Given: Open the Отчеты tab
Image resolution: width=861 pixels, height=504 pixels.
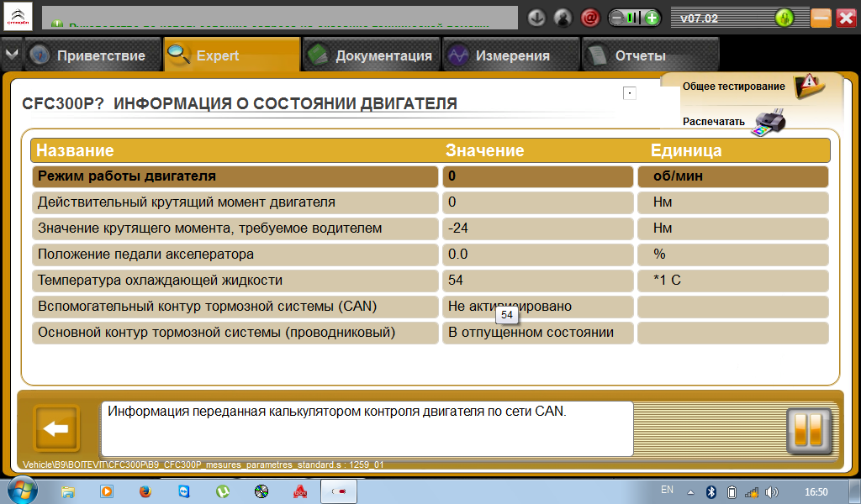Looking at the screenshot, I should pos(651,55).
